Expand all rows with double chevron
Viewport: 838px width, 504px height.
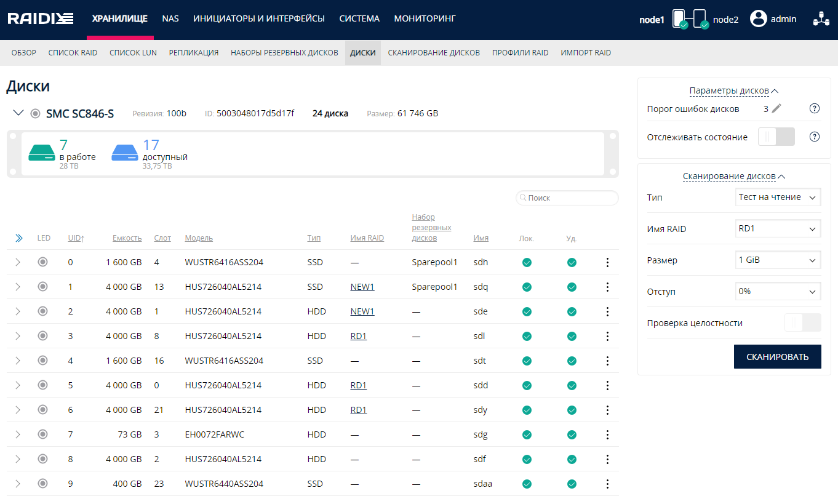click(x=18, y=238)
